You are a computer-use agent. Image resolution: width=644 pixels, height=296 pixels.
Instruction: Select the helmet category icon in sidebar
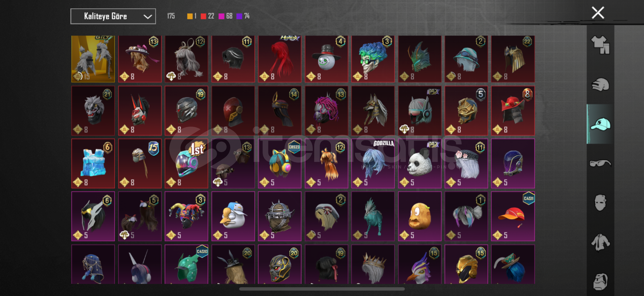tap(600, 84)
